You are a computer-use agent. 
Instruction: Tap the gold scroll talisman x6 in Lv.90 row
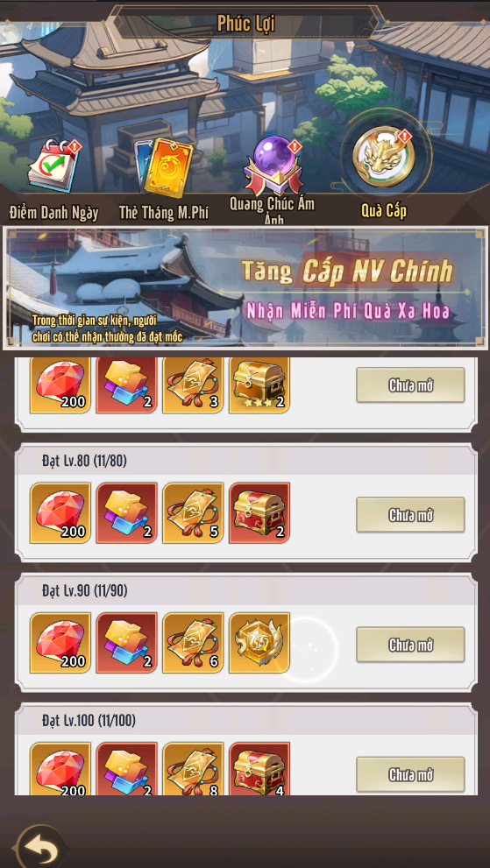tap(193, 642)
